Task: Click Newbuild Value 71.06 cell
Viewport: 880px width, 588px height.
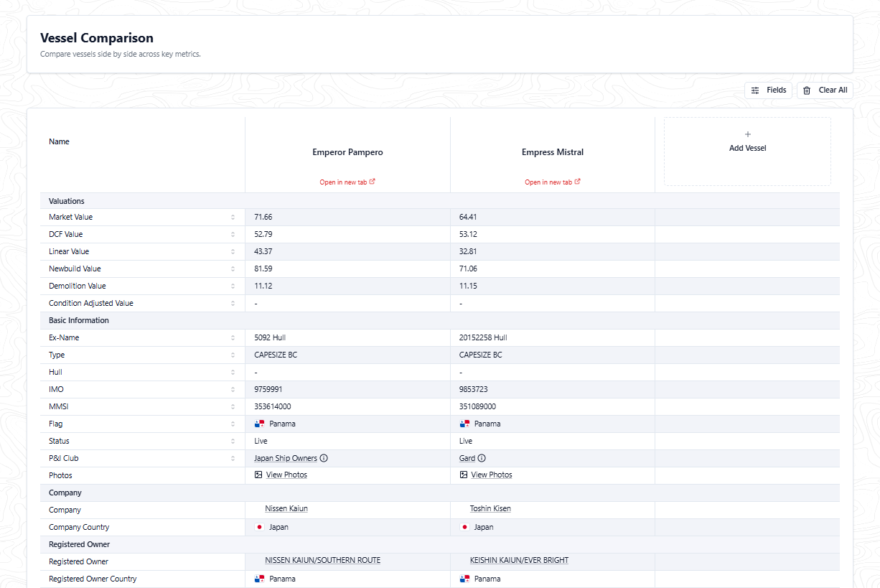Action: pos(553,269)
